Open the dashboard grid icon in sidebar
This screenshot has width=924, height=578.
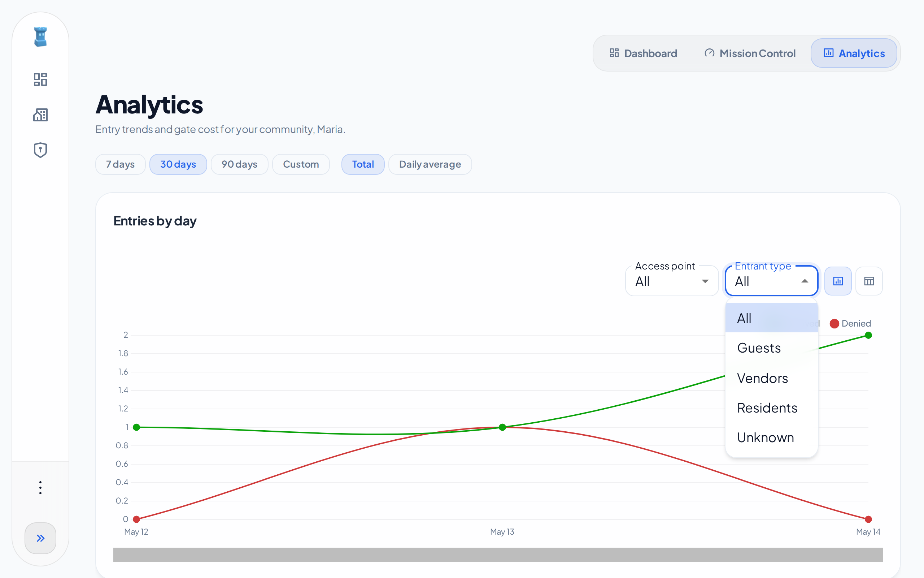(x=40, y=79)
